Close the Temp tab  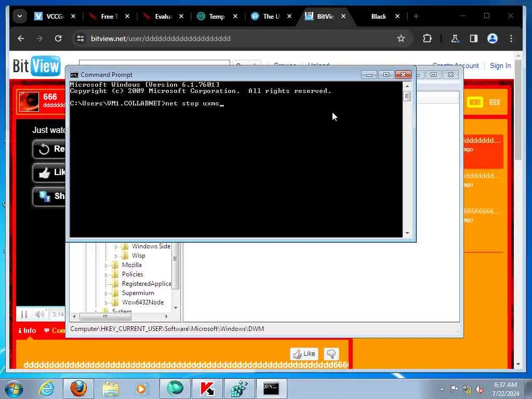[235, 16]
